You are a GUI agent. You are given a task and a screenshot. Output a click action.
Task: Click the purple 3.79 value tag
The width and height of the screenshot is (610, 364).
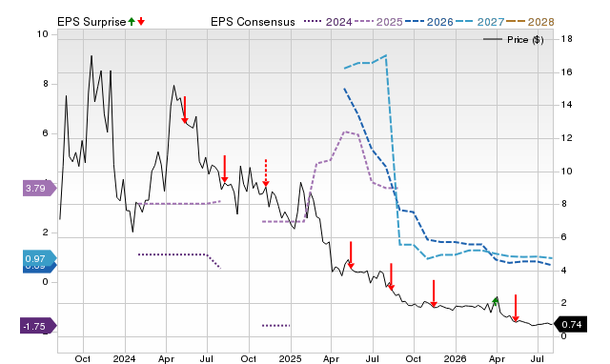(39, 189)
